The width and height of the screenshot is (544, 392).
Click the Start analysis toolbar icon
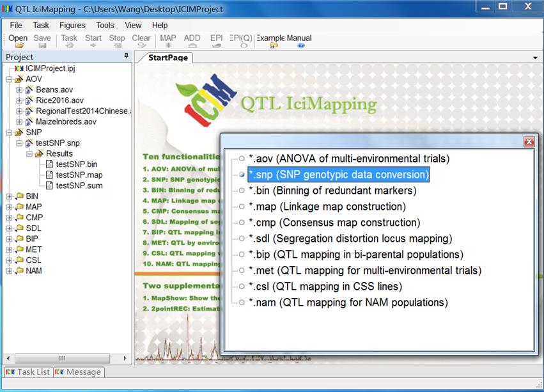92,40
